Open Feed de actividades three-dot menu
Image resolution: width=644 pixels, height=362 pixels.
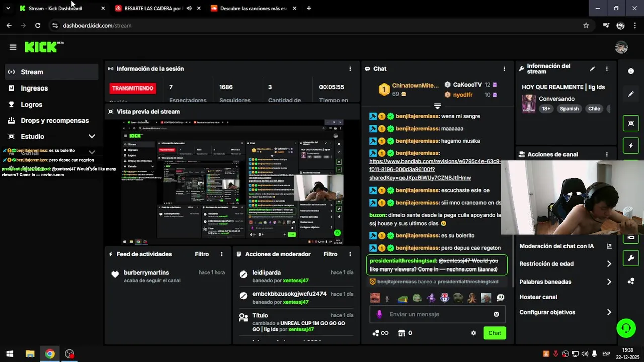coord(221,254)
